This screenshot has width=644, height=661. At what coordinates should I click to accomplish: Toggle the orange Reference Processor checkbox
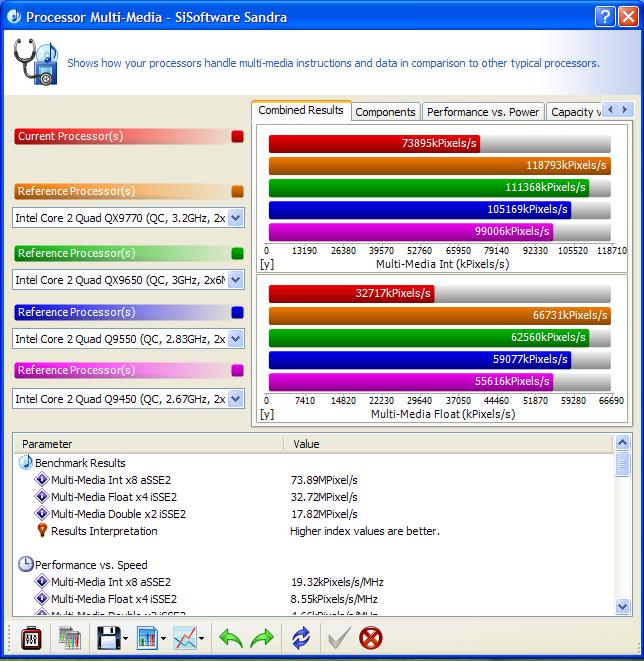click(x=237, y=191)
